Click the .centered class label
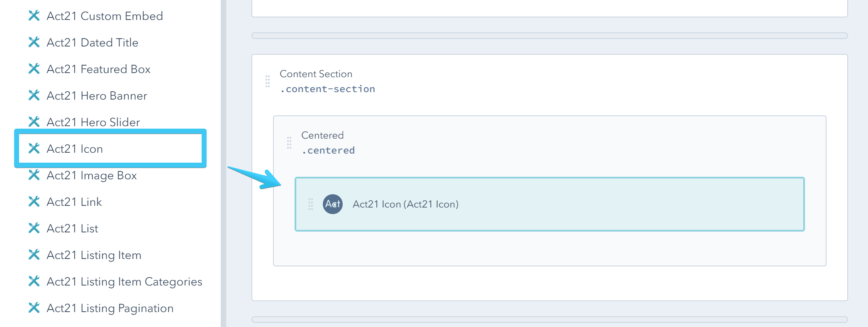Screen dimensions: 868x327 pyautogui.click(x=328, y=150)
